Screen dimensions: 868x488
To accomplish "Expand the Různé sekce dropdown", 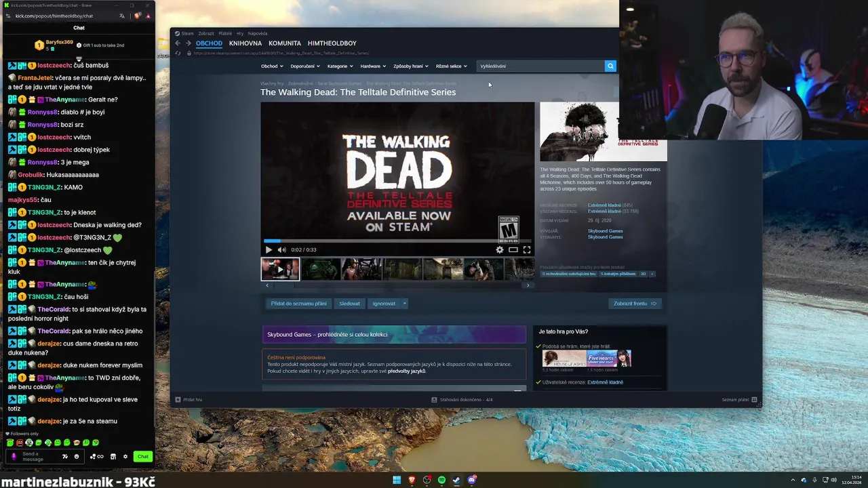I will [451, 66].
